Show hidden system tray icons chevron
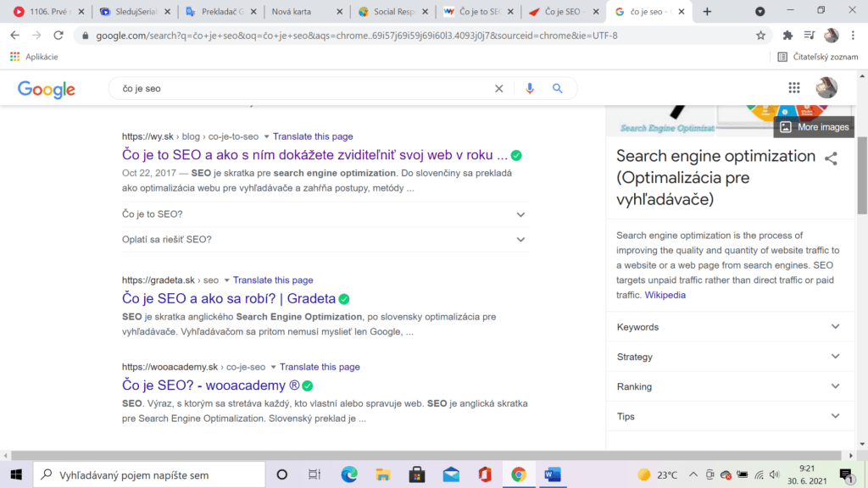Screen dimensions: 868x488 point(693,474)
